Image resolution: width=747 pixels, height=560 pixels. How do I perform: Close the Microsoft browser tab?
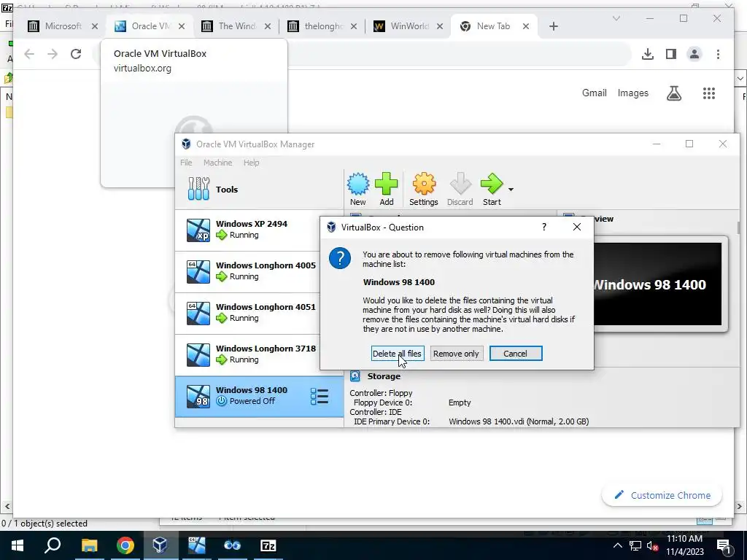pyautogui.click(x=95, y=27)
